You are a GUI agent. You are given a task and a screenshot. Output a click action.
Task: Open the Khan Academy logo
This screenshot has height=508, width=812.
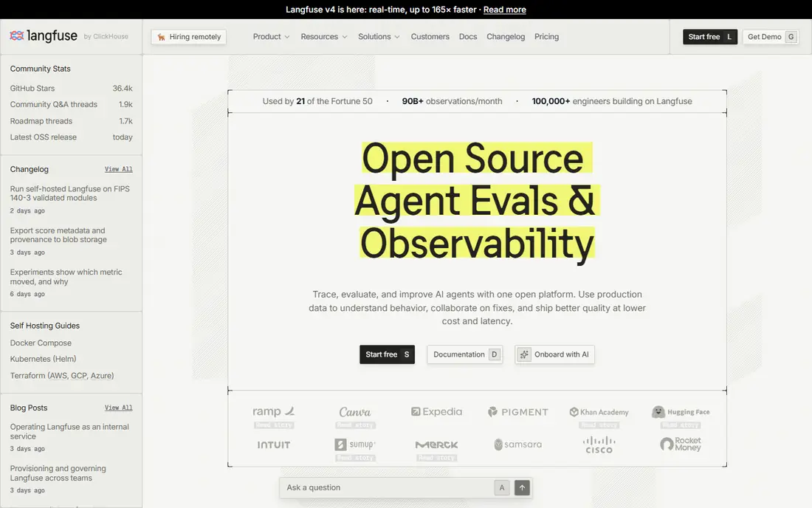599,412
